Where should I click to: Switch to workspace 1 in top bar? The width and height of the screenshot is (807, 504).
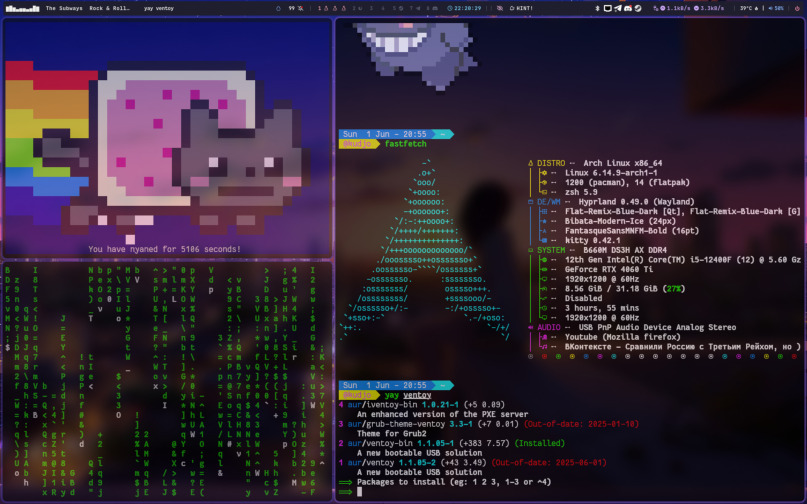[319, 8]
